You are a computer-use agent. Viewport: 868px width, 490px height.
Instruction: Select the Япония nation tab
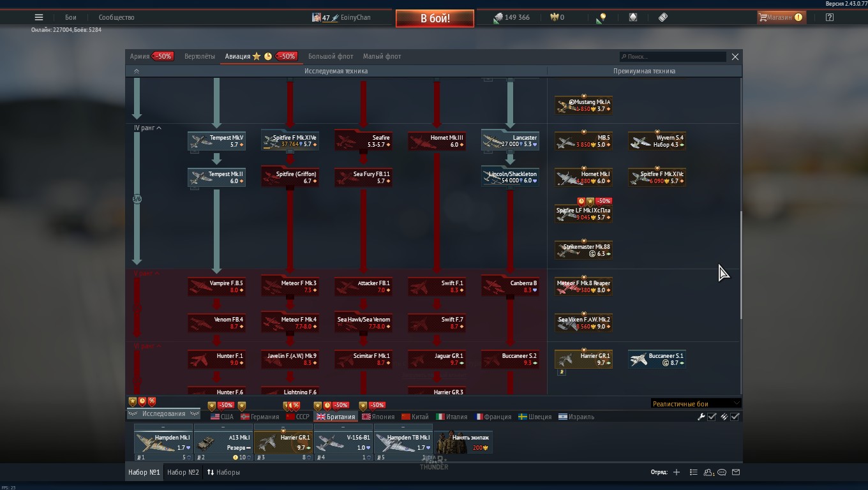pyautogui.click(x=378, y=417)
